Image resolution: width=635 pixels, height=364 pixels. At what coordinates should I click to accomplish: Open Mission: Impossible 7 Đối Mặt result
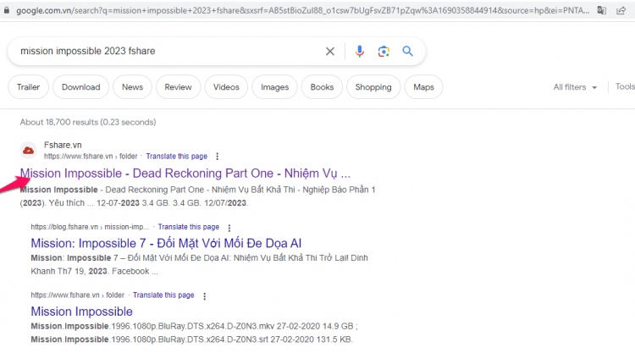coord(166,243)
